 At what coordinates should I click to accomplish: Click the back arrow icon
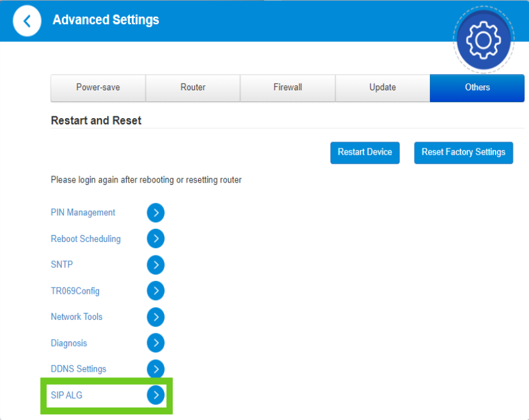27,22
